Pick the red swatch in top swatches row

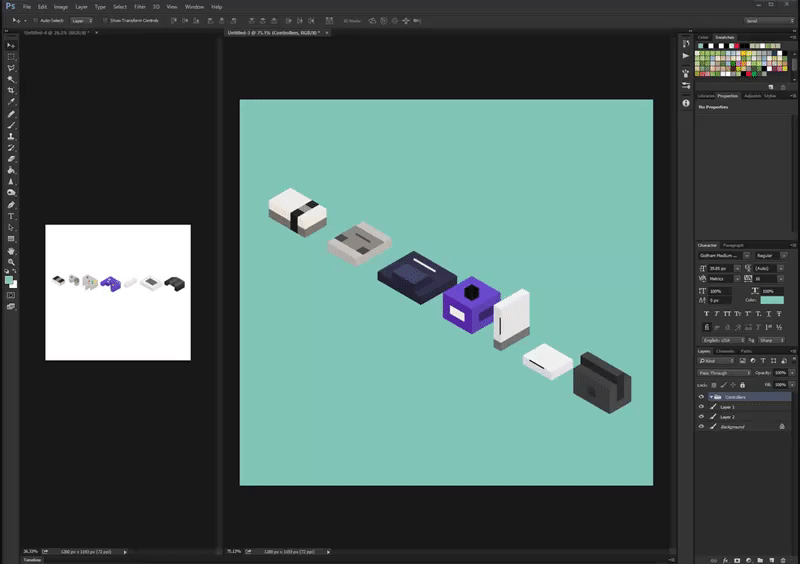point(737,46)
